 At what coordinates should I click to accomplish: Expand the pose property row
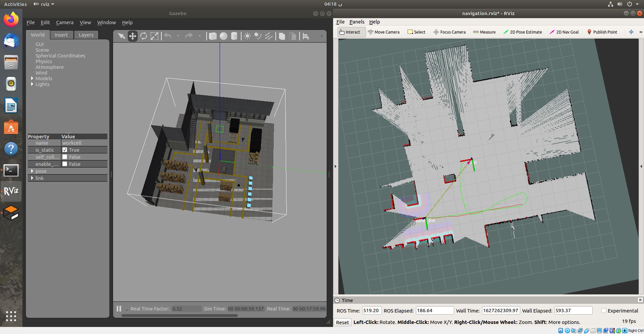32,171
